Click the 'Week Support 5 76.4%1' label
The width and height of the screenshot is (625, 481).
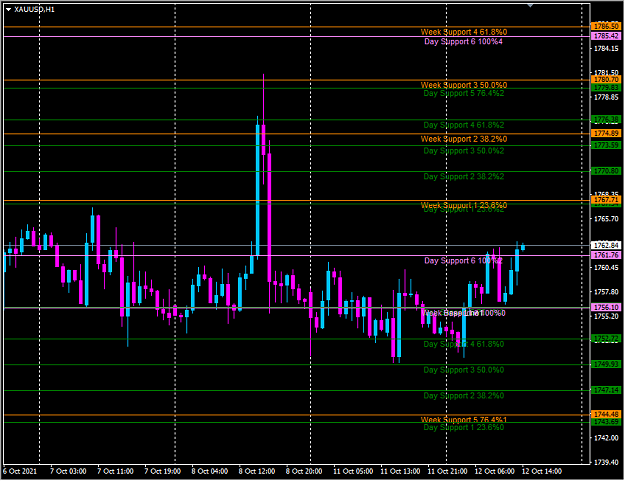[x=464, y=420]
